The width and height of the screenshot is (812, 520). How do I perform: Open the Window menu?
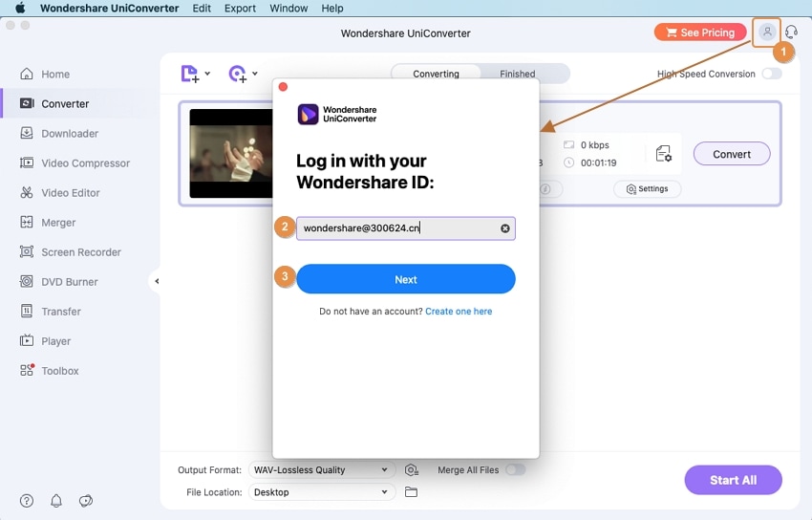coord(288,8)
